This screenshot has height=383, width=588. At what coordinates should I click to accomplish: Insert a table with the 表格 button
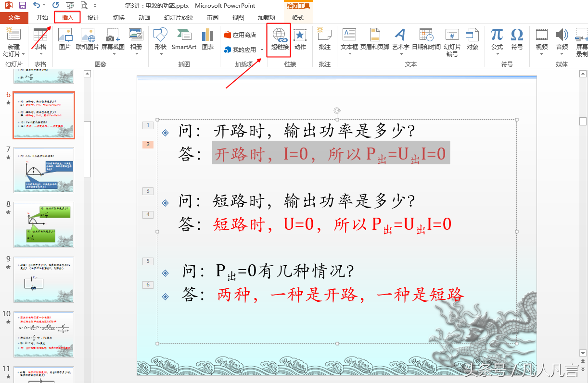tap(40, 41)
